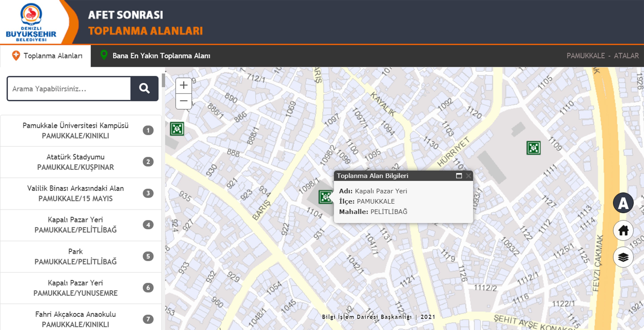644x330 pixels.
Task: Click the sidebar list scrollbar thumb
Action: pyautogui.click(x=163, y=80)
